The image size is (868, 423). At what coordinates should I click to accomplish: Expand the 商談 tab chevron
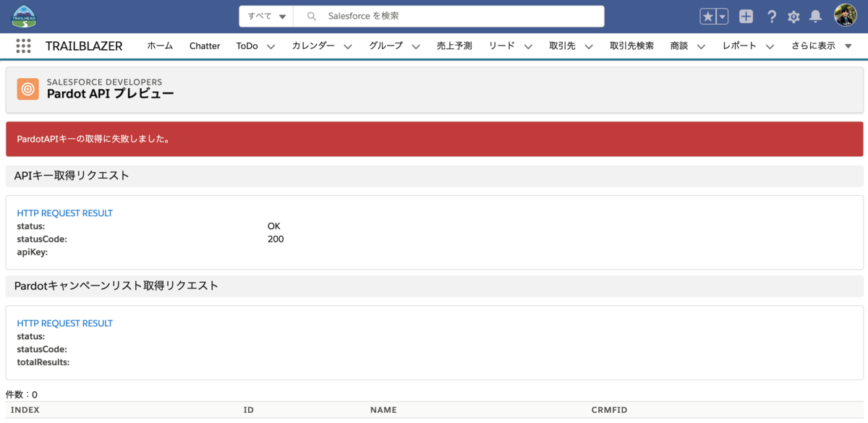coord(701,46)
